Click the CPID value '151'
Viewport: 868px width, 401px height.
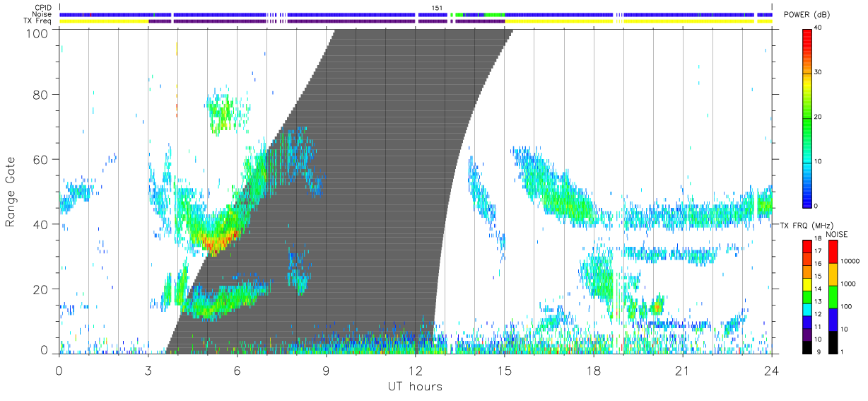point(438,8)
